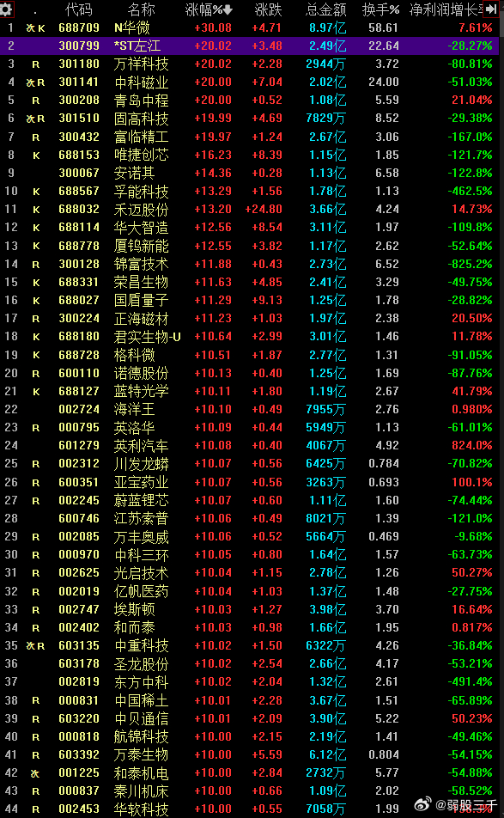The width and height of the screenshot is (504, 818).
Task: Click the Weibo logo watermark
Action: point(422,804)
